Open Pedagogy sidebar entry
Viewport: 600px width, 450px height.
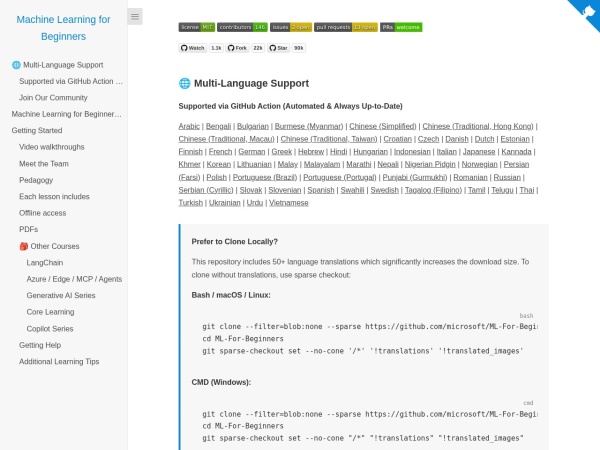36,180
